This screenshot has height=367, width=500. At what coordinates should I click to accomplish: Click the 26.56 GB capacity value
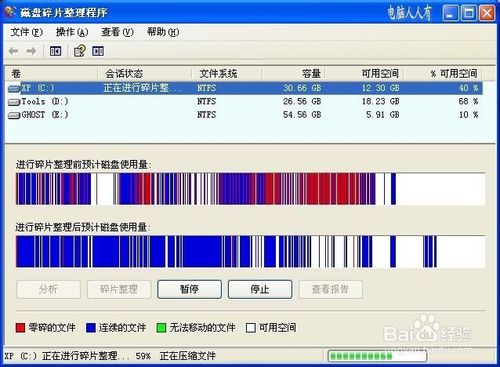pyautogui.click(x=302, y=102)
